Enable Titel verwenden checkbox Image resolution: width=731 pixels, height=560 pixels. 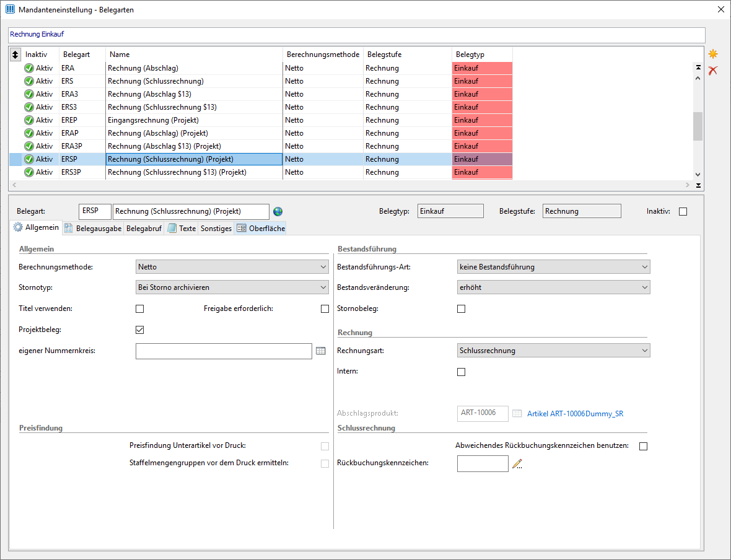click(x=140, y=308)
